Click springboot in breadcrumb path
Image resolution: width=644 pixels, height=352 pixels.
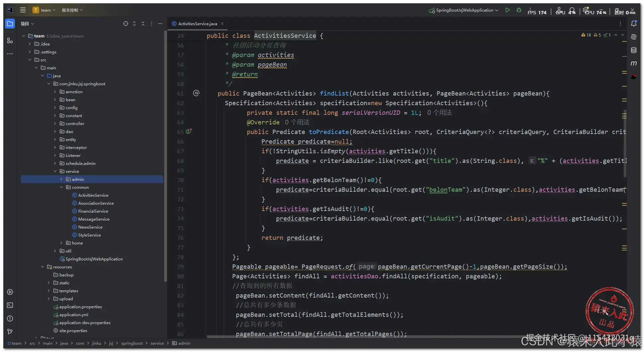(x=132, y=343)
